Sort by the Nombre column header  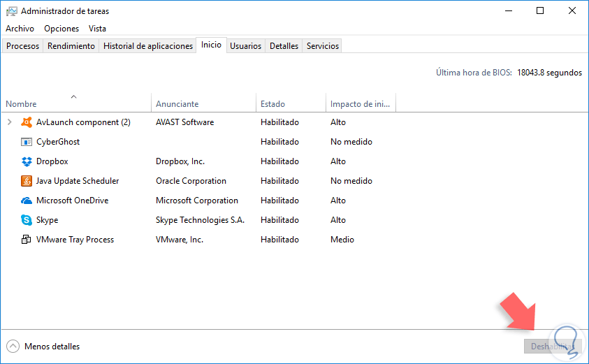click(21, 104)
